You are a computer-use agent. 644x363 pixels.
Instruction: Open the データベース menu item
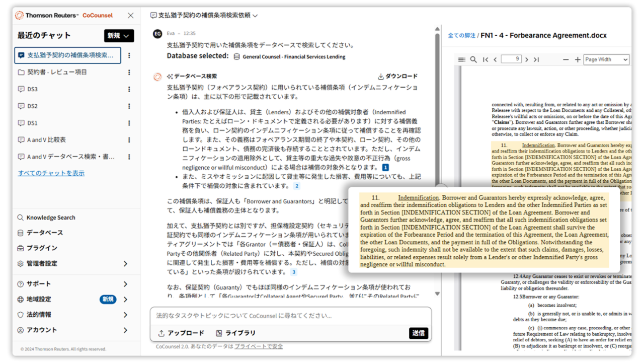pyautogui.click(x=44, y=233)
